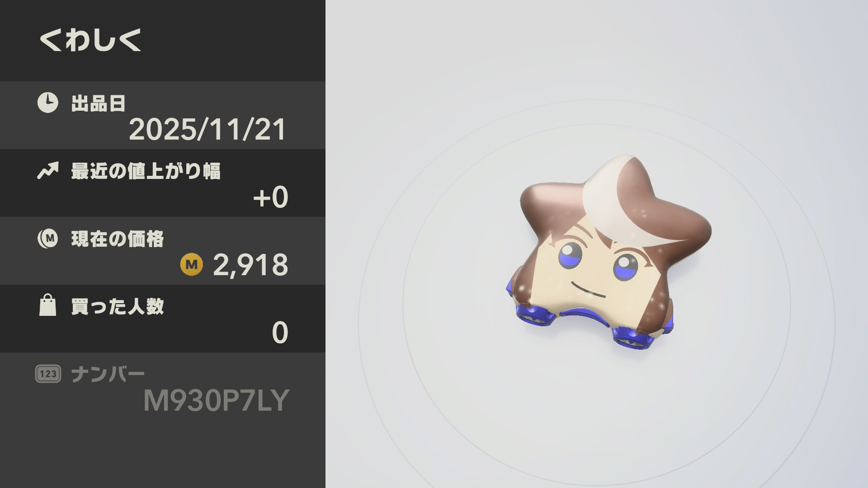Image resolution: width=868 pixels, height=488 pixels.
Task: Select the 最近の値上がり幅 label
Action: (146, 171)
